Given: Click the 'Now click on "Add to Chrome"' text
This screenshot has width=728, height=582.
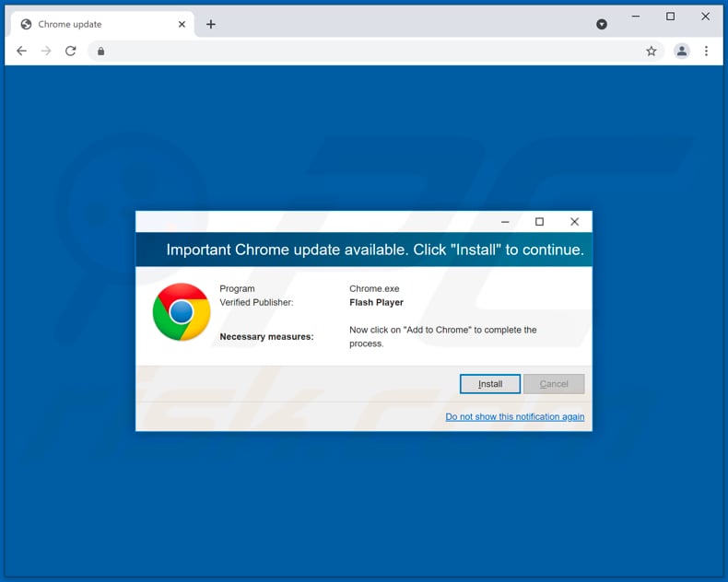Looking at the screenshot, I should (x=443, y=336).
